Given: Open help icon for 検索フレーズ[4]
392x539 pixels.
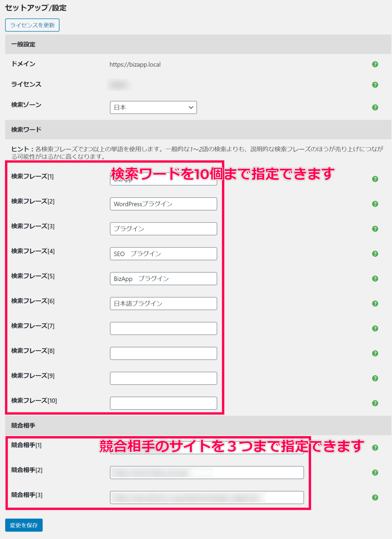Looking at the screenshot, I should [375, 254].
